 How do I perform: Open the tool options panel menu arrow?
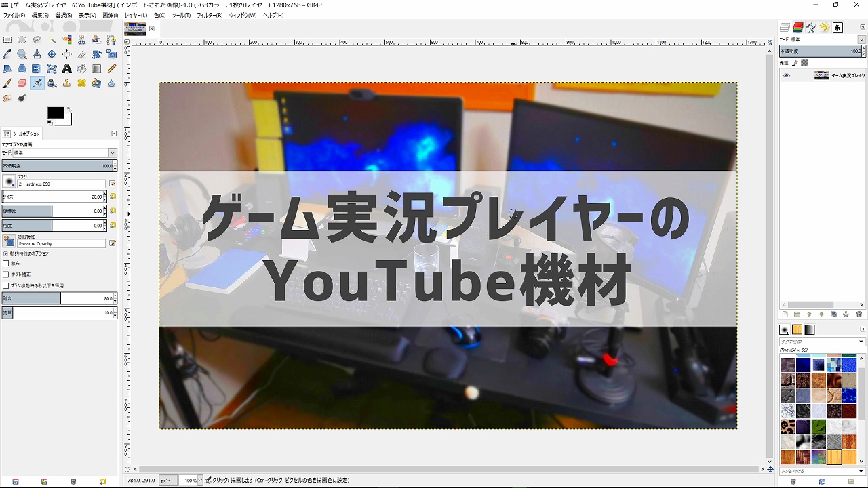coord(114,134)
